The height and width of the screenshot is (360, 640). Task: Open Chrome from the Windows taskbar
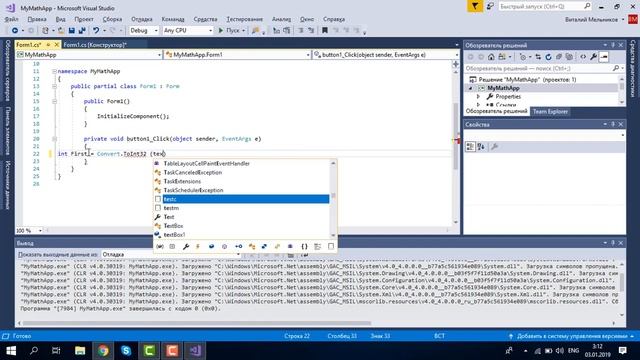pos(103,351)
